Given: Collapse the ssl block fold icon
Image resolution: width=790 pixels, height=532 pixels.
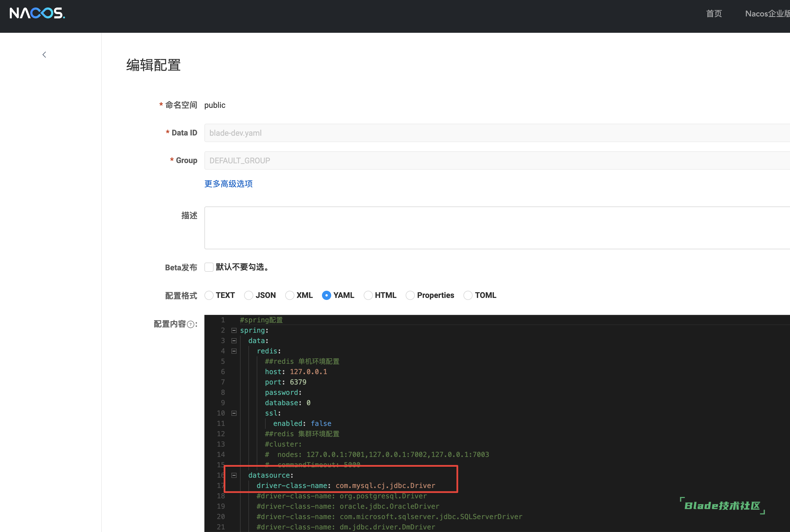Looking at the screenshot, I should (x=234, y=413).
